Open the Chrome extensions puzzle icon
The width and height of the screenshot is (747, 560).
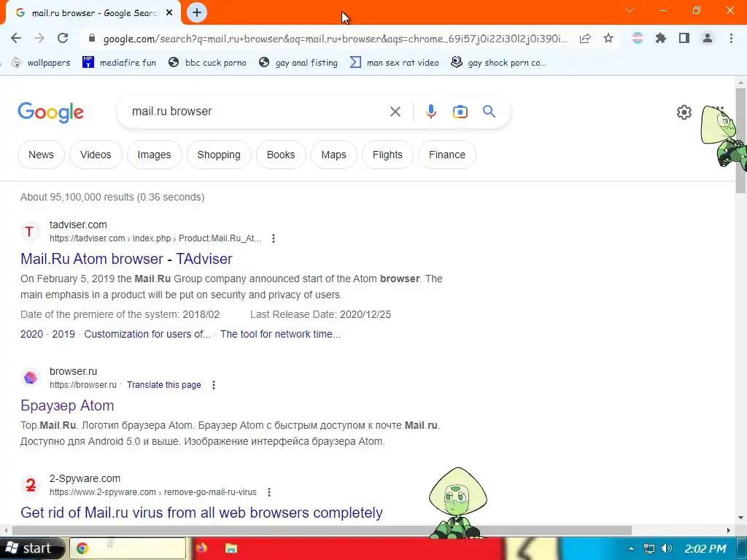tap(660, 39)
